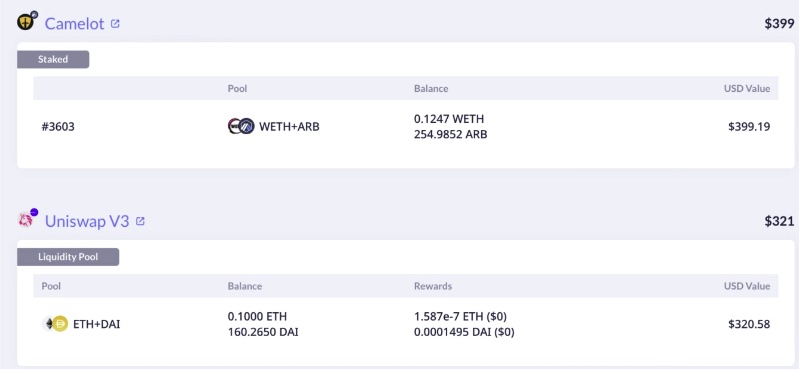This screenshot has height=369, width=799.
Task: Click the DAI token icon in the pool row
Action: click(61, 324)
